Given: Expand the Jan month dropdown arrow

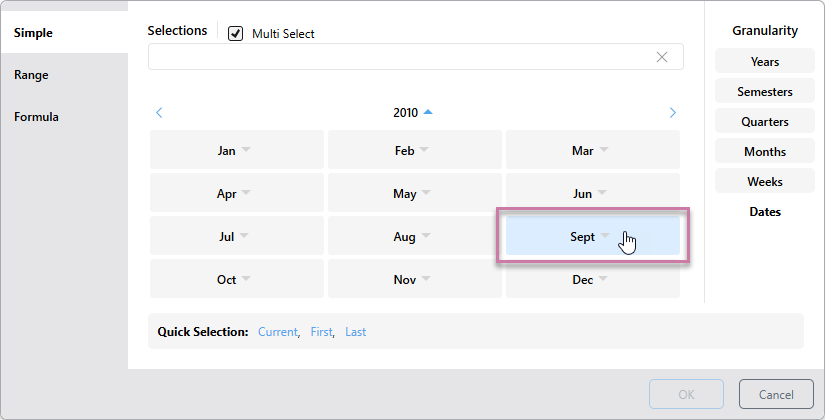Looking at the screenshot, I should 245,151.
